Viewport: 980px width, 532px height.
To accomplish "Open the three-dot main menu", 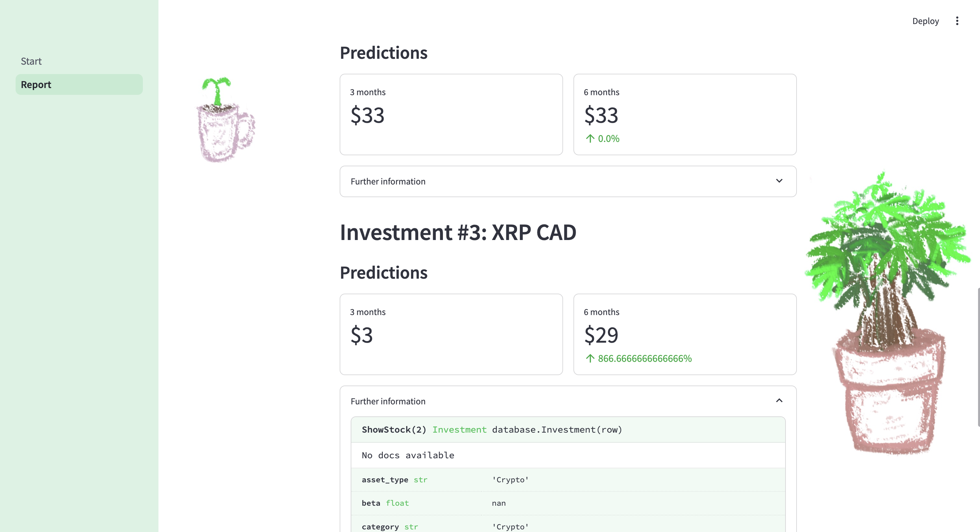I will 957,21.
